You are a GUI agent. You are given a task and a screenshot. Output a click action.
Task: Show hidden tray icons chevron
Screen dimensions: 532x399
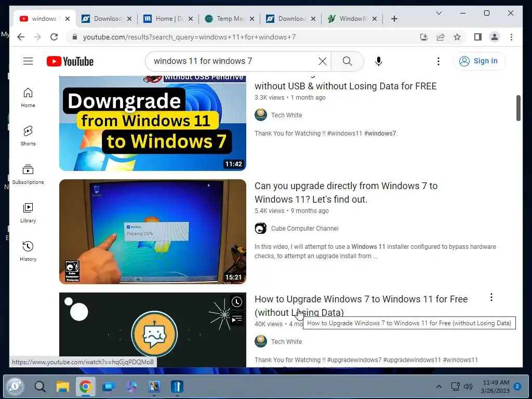tap(438, 387)
